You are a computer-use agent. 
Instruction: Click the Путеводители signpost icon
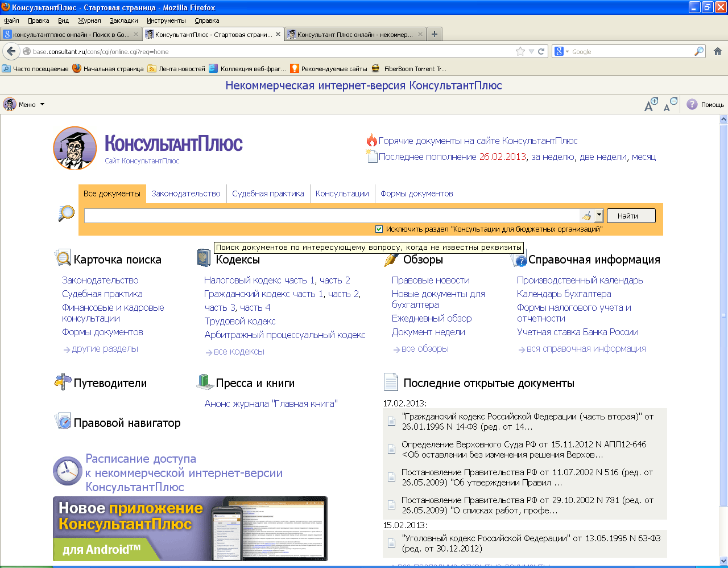coord(63,382)
